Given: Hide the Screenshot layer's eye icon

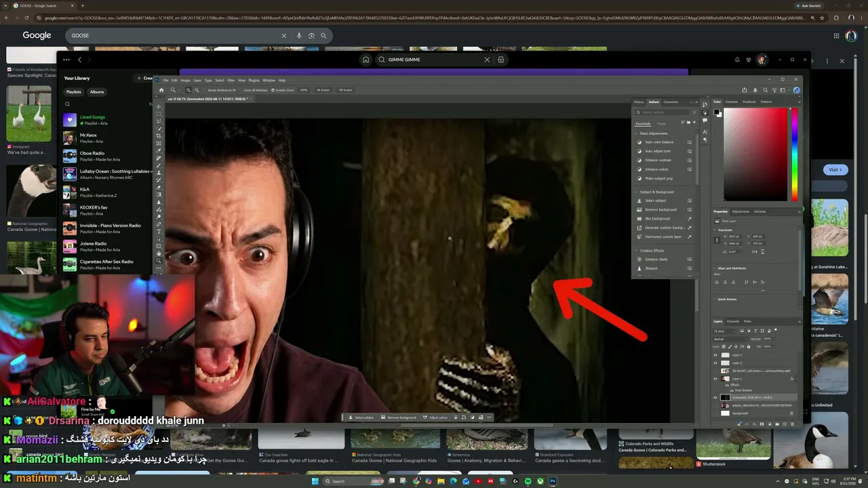Looking at the screenshot, I should coord(715,398).
